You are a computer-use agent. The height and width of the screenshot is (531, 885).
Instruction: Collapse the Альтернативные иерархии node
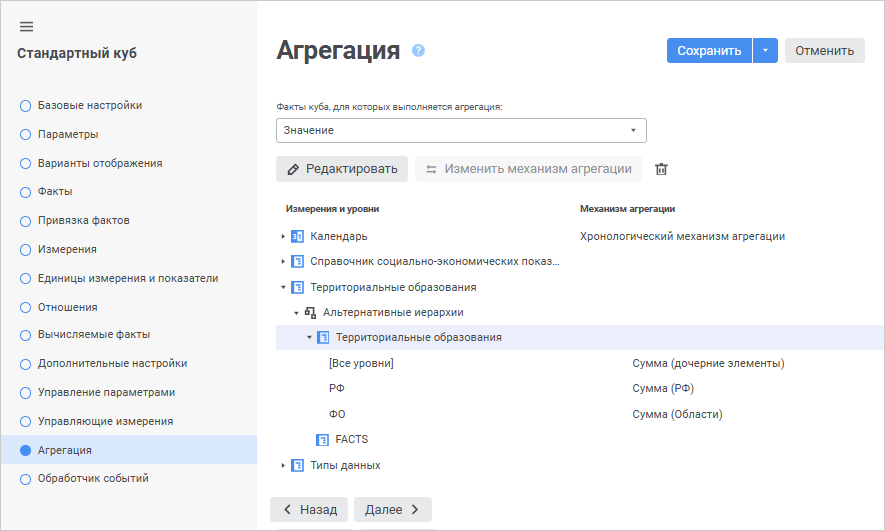point(296,313)
